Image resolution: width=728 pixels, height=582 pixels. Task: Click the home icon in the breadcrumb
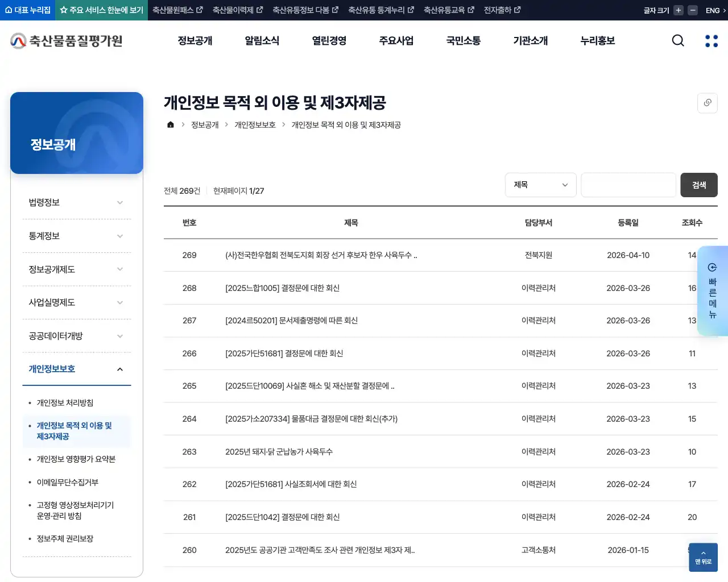(x=170, y=124)
